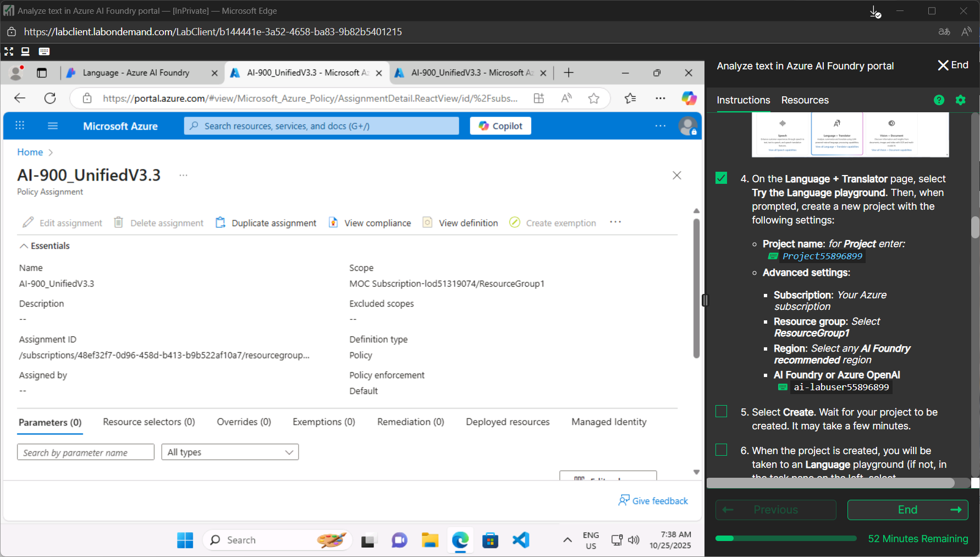Open more toolbar commands ellipsis
980x557 pixels.
click(615, 222)
